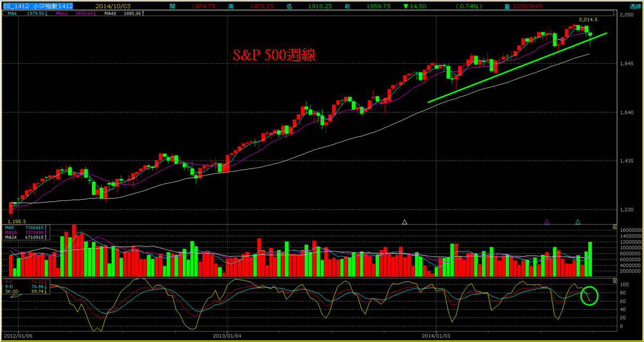644x342 pixels.
Task: Click the 2014/01/03 date axis label
Action: point(436,336)
